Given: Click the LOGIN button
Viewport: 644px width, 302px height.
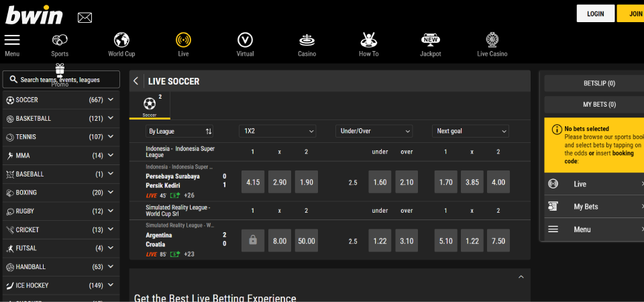Looking at the screenshot, I should tap(596, 13).
